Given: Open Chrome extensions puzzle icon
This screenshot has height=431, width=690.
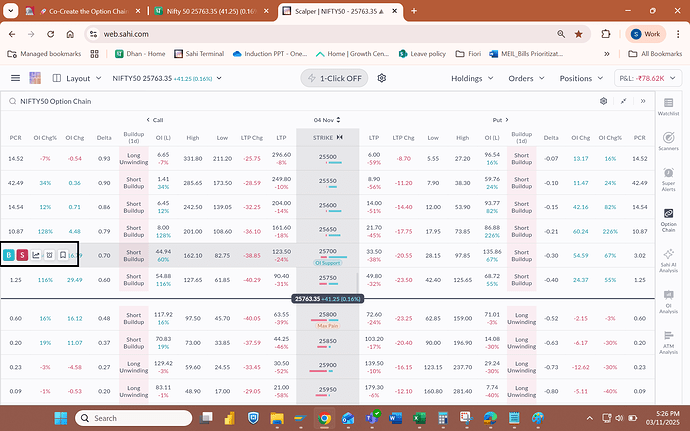Looking at the screenshot, I should click(606, 34).
